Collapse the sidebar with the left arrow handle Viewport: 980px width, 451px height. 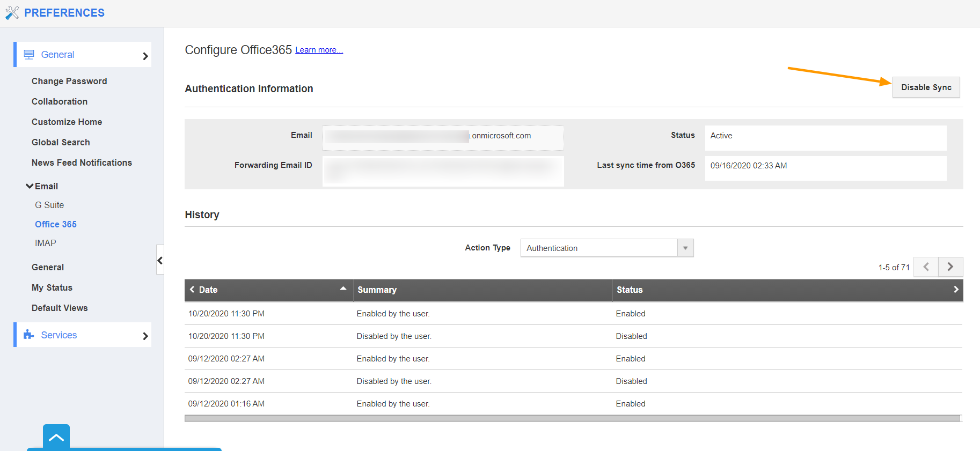pyautogui.click(x=160, y=260)
